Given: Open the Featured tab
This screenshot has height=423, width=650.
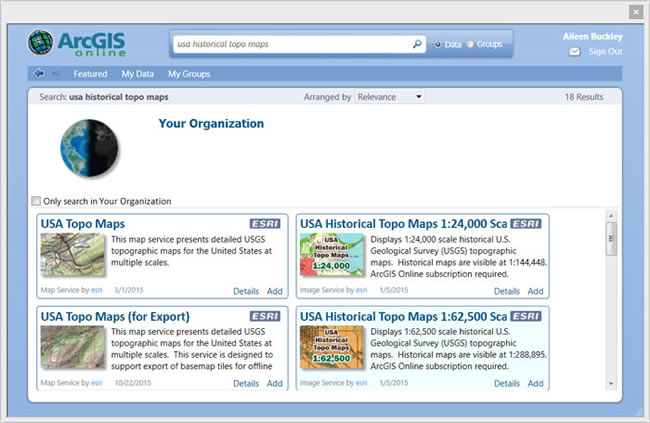Looking at the screenshot, I should [x=90, y=74].
